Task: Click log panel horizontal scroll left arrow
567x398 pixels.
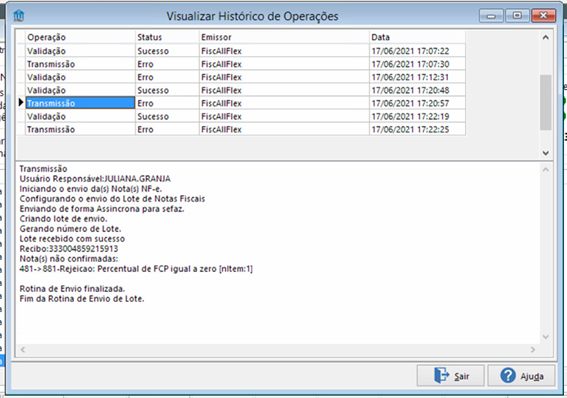Action: (23, 350)
